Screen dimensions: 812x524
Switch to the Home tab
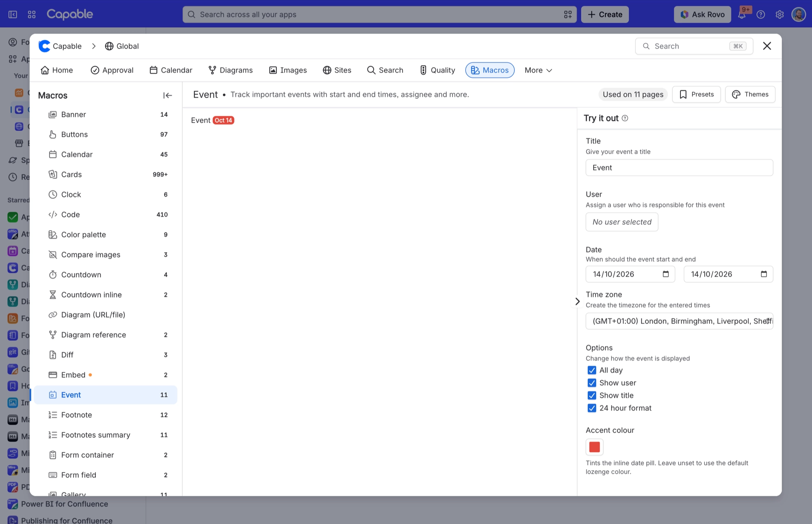click(x=57, y=70)
